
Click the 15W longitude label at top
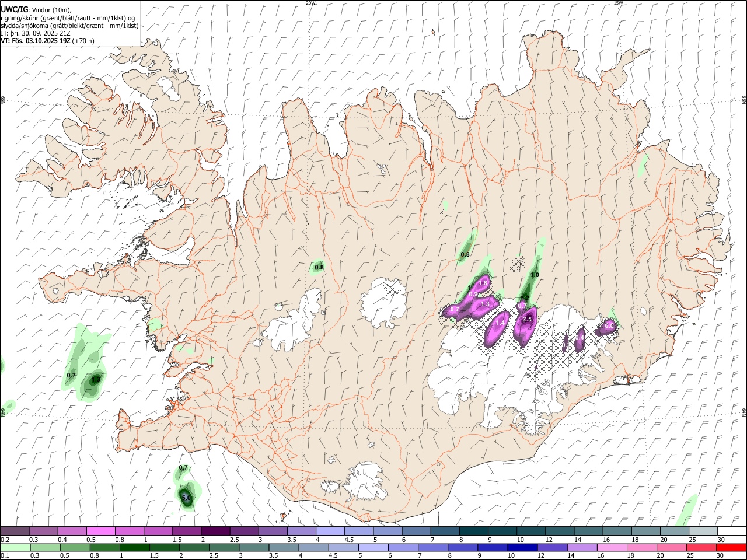[618, 3]
